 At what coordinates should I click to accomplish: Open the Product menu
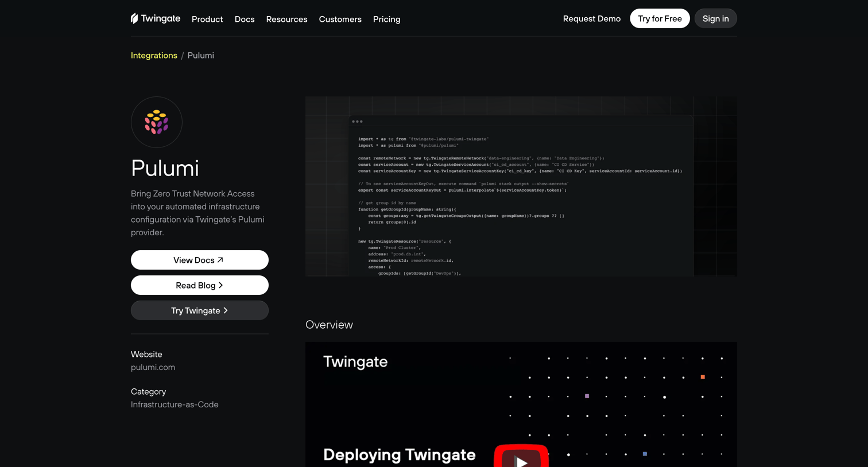click(207, 19)
